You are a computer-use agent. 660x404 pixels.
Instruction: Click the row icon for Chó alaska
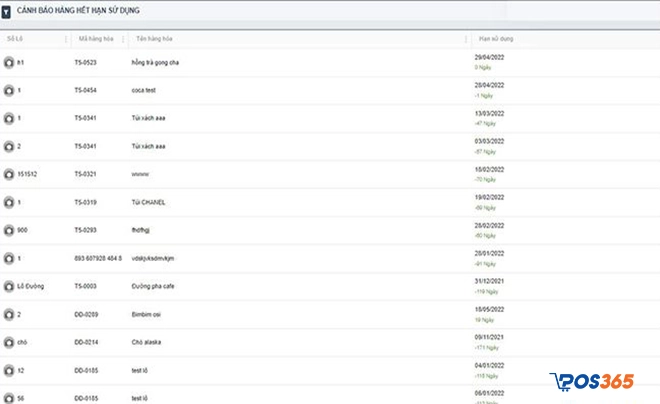click(x=9, y=342)
